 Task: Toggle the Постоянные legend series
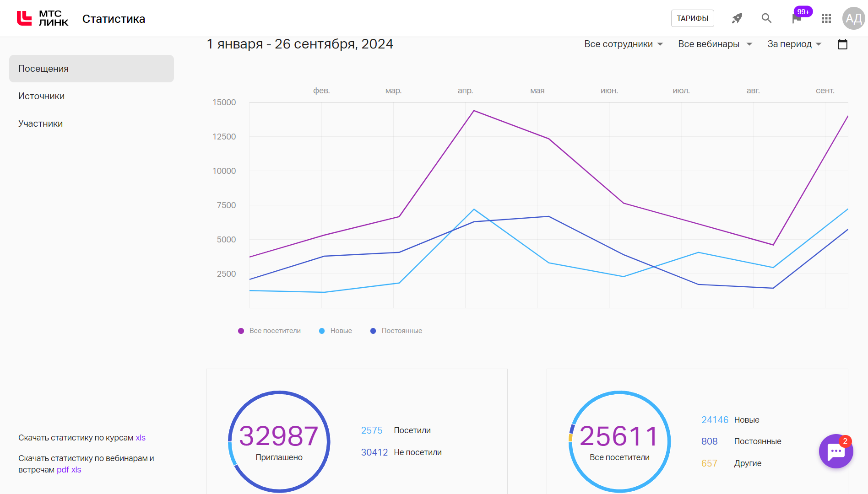coord(396,331)
